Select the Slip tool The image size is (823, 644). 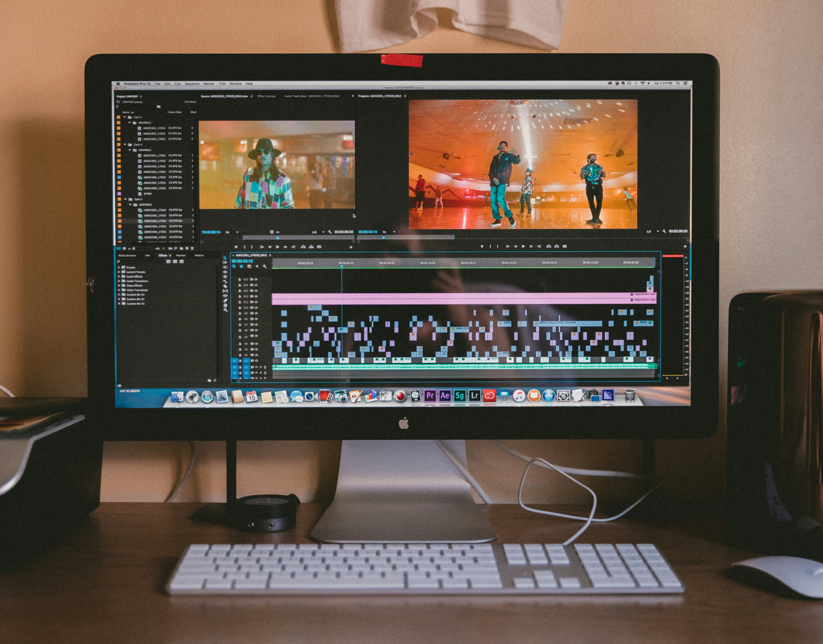coord(225,291)
